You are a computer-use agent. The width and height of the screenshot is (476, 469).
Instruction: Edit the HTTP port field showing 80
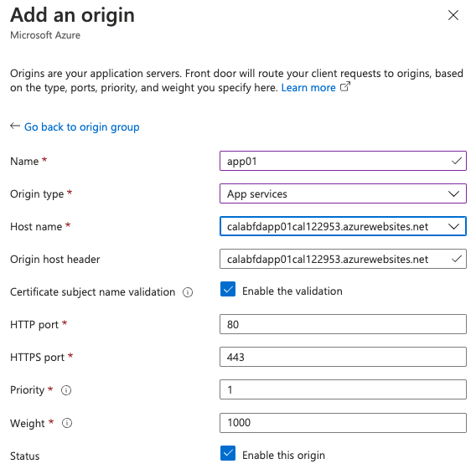pos(343,324)
